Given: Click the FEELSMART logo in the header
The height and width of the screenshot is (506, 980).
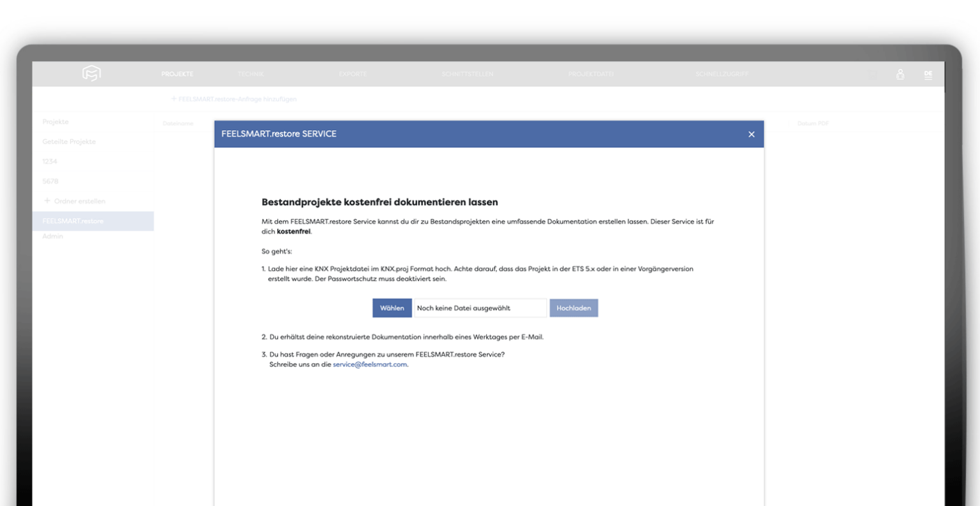Looking at the screenshot, I should (92, 74).
